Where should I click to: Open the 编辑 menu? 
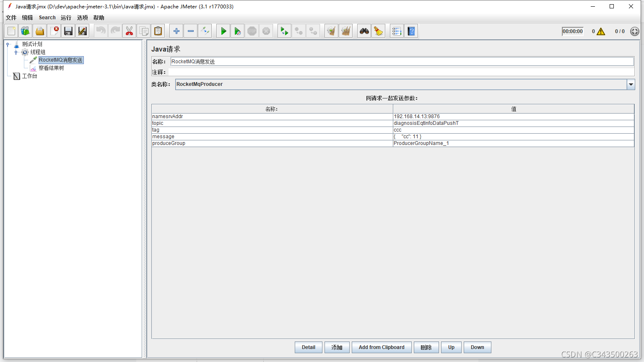tap(27, 18)
